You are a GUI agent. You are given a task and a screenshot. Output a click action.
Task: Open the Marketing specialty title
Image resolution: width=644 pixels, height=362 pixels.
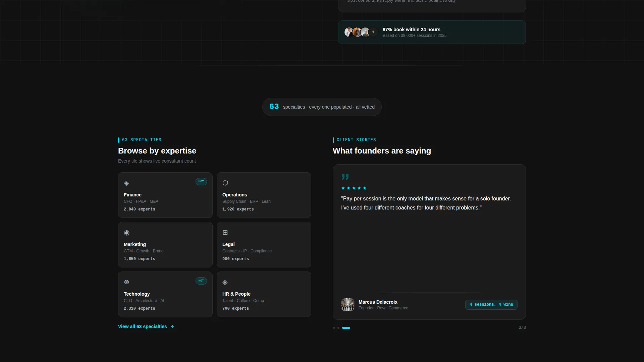pyautogui.click(x=135, y=244)
